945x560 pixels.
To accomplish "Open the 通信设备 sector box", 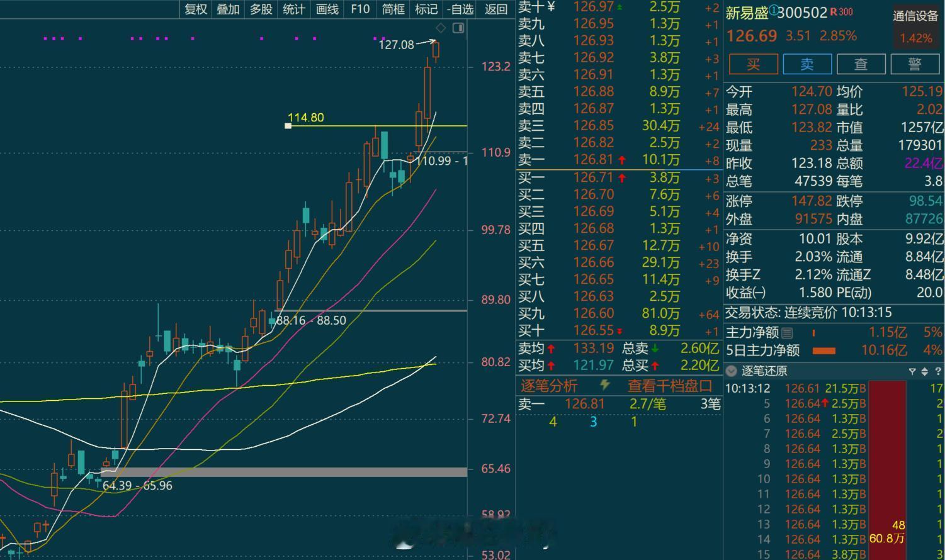I will pos(916,27).
